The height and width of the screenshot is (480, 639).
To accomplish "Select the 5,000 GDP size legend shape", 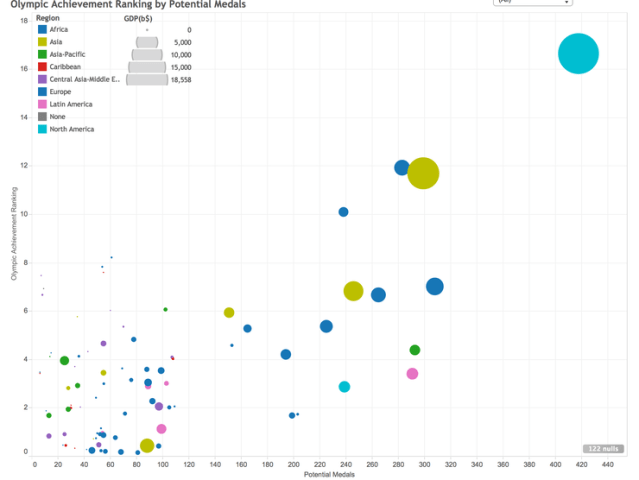I will 147,43.
